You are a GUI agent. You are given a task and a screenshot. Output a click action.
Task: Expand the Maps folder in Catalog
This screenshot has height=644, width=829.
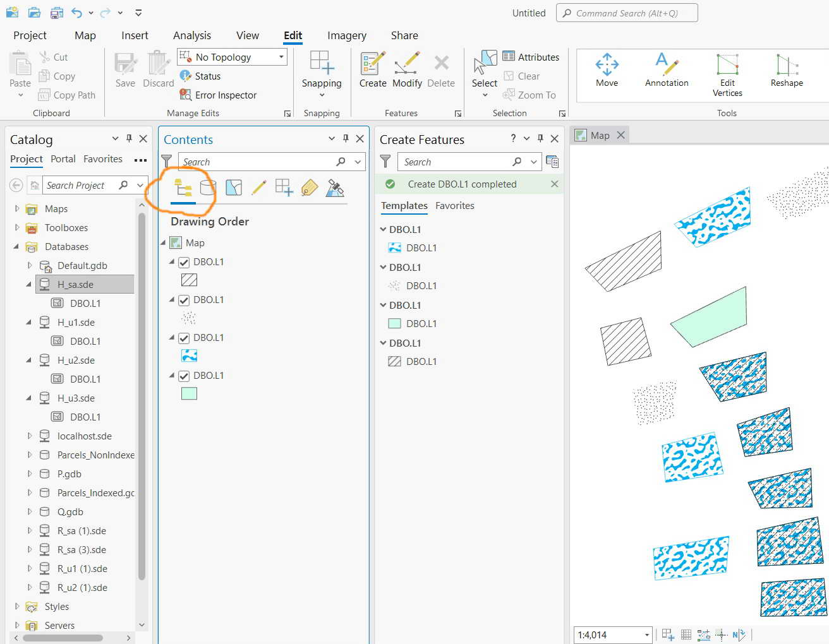pyautogui.click(x=17, y=208)
